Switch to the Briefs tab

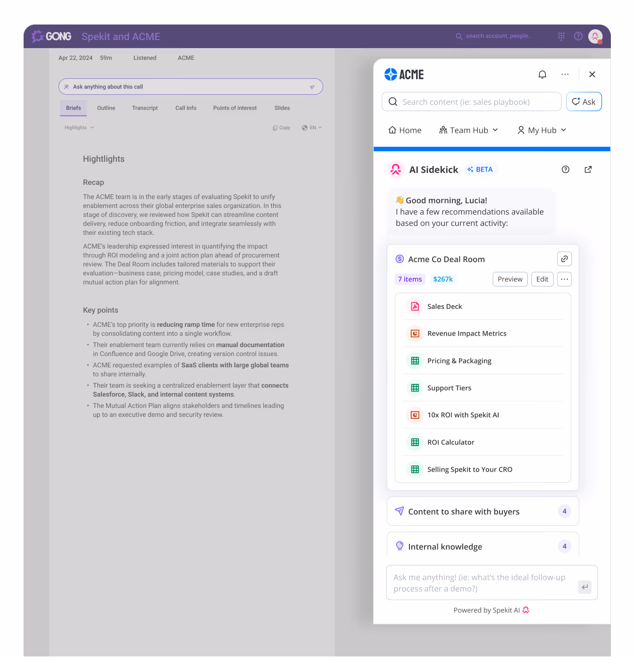coord(74,108)
